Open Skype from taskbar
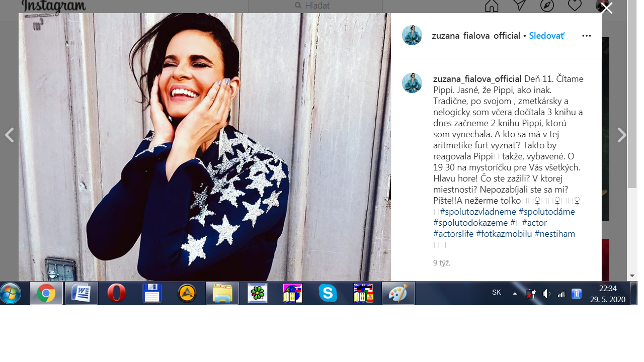644x362 pixels. click(x=328, y=293)
